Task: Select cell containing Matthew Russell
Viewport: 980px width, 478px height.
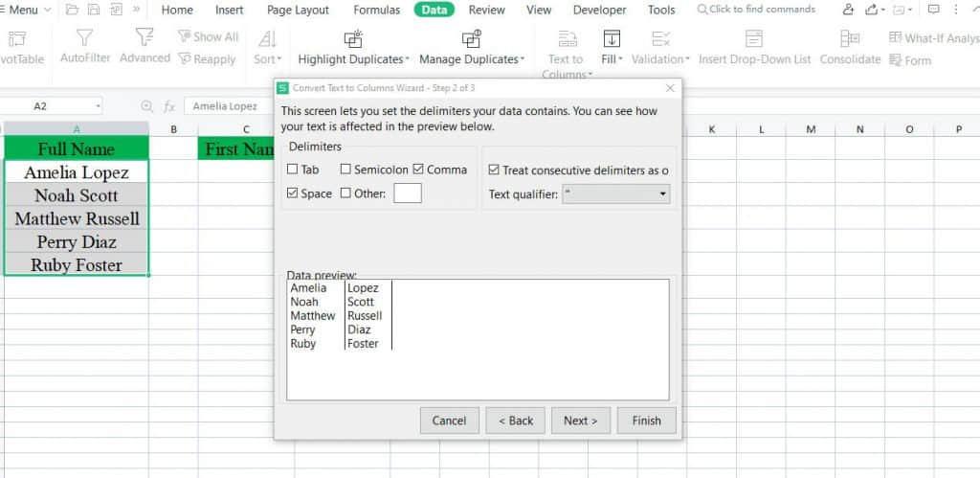Action: click(x=77, y=218)
